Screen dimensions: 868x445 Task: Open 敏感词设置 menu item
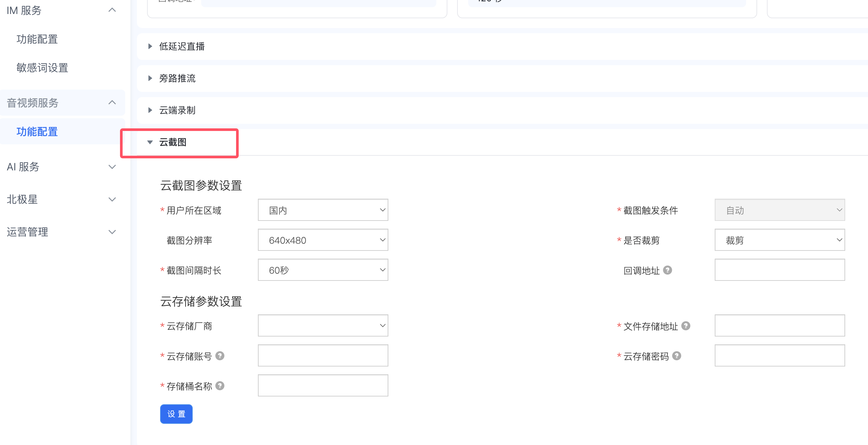42,68
